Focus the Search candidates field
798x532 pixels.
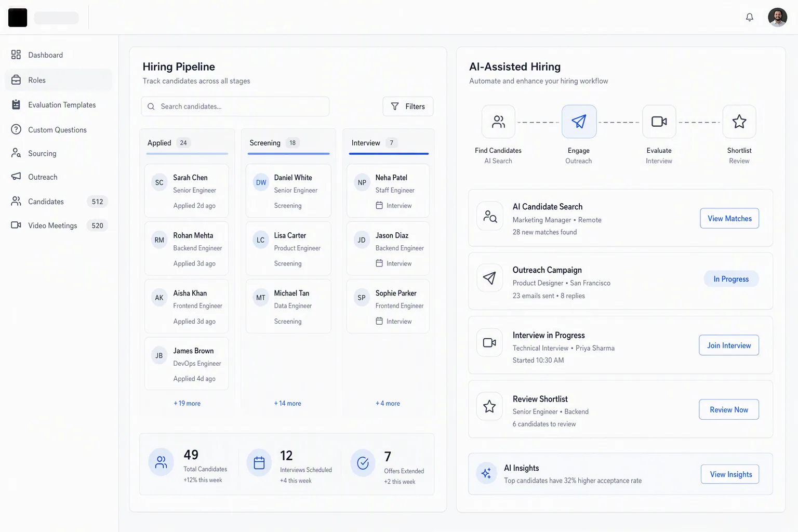(x=235, y=107)
